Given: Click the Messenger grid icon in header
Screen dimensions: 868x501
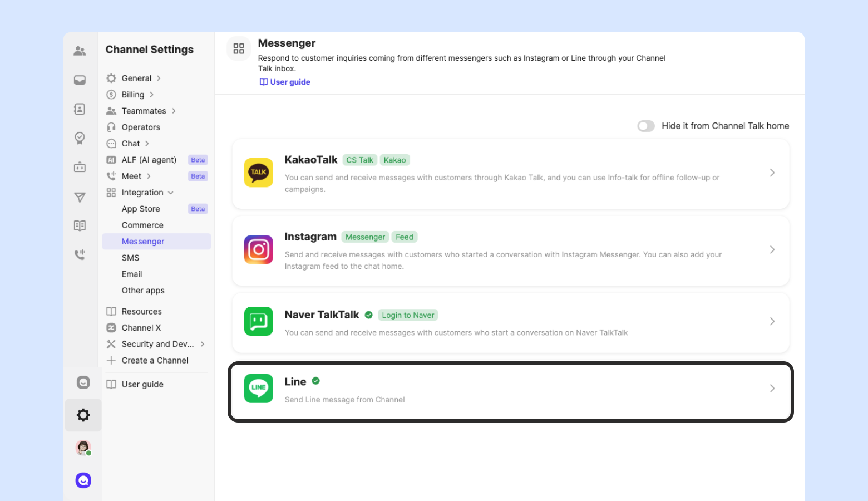Looking at the screenshot, I should click(239, 49).
